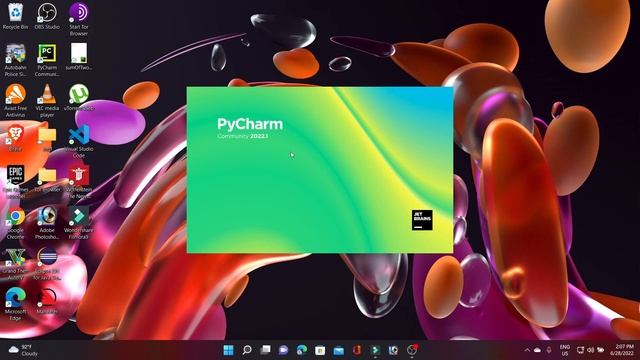The height and width of the screenshot is (360, 640).
Task: Select the Wondershare Filmora9 shortcut
Action: point(79,223)
